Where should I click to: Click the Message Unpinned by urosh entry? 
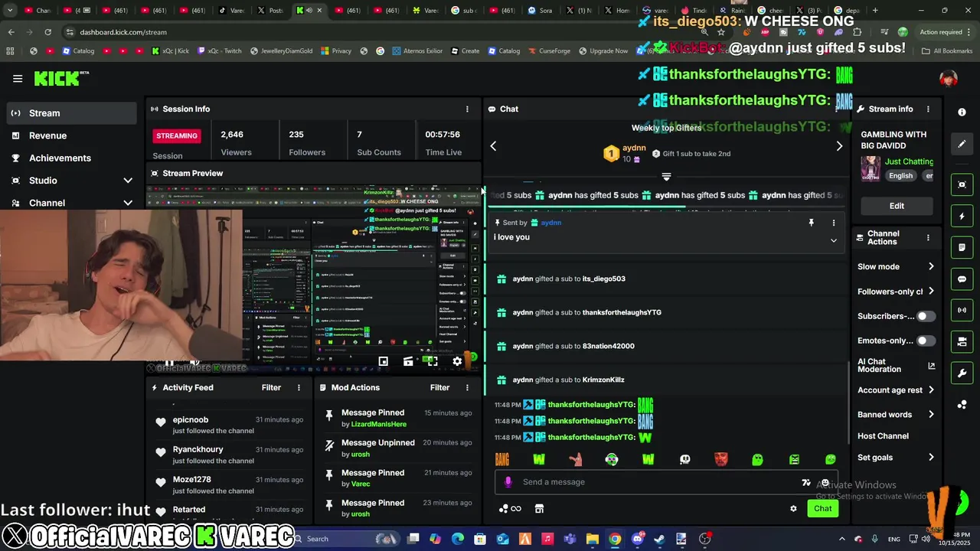[x=398, y=448]
